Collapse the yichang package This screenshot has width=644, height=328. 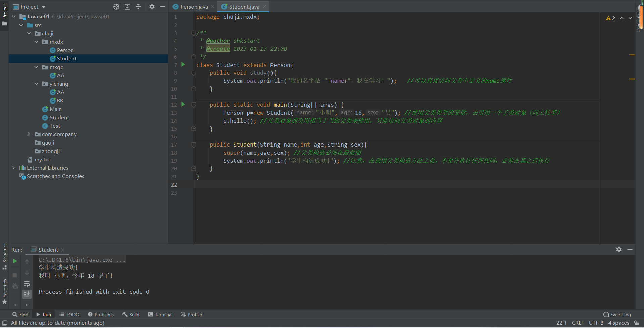pyautogui.click(x=36, y=84)
